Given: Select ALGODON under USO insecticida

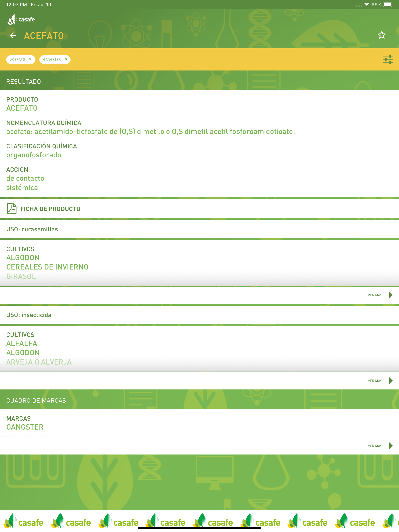Looking at the screenshot, I should (x=23, y=353).
